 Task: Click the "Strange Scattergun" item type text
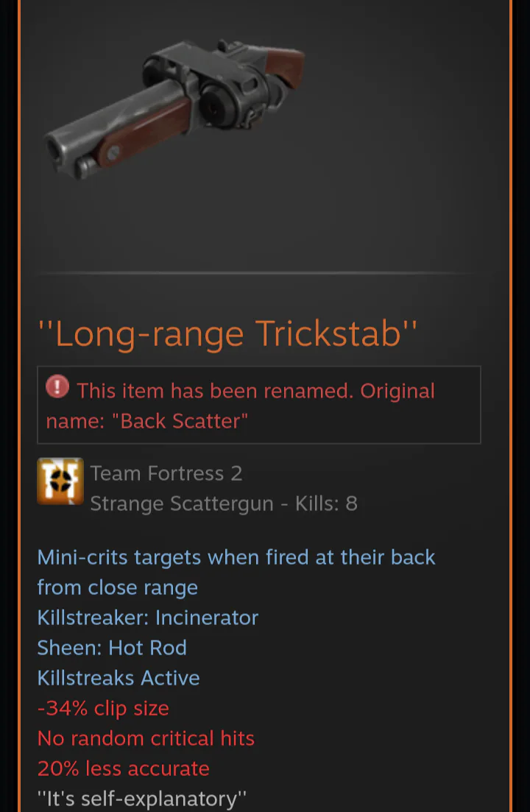[x=182, y=504]
